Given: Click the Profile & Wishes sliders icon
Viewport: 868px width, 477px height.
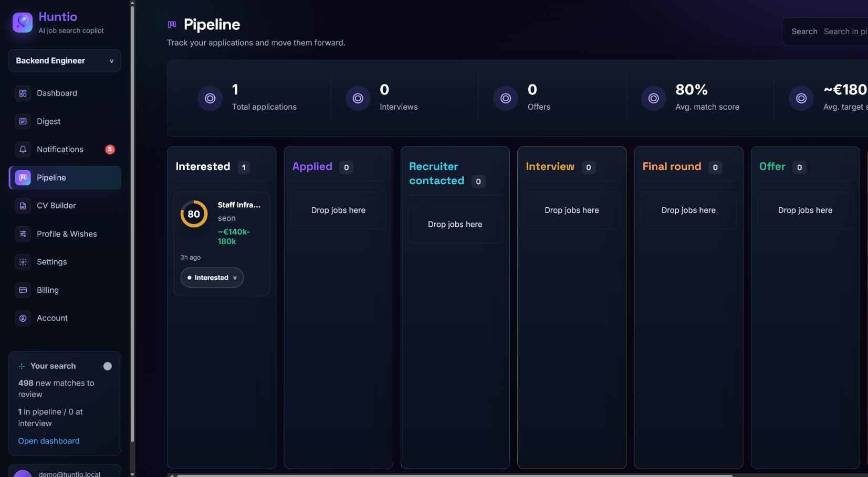Looking at the screenshot, I should click(23, 234).
